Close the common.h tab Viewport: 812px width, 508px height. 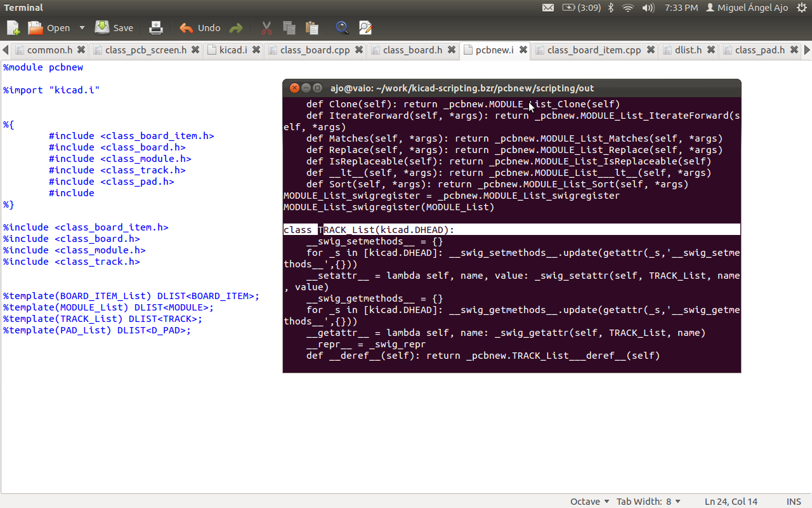pos(81,50)
